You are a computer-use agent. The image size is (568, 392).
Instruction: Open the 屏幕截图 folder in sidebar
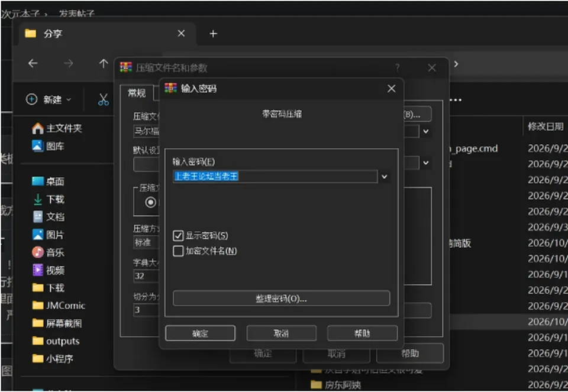(57, 323)
